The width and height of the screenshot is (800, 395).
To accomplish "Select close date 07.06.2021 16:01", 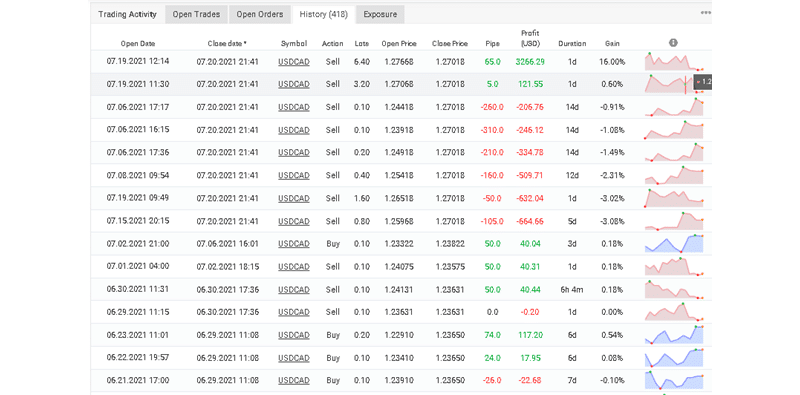I will [x=228, y=244].
